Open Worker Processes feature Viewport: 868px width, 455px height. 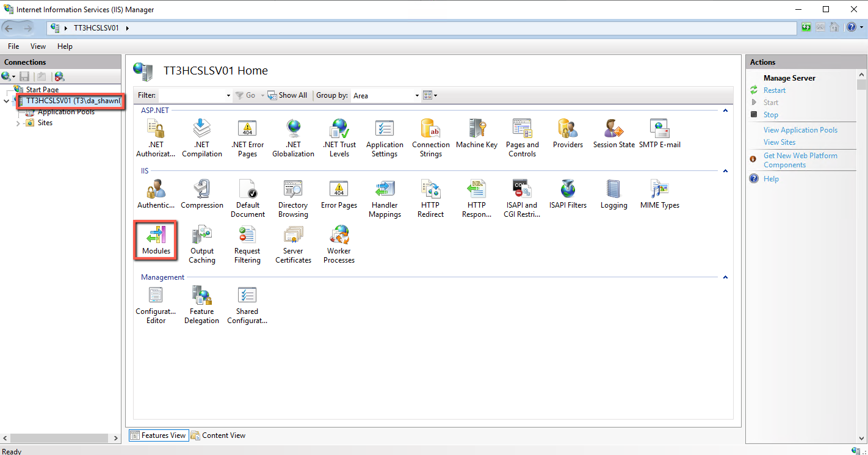339,244
